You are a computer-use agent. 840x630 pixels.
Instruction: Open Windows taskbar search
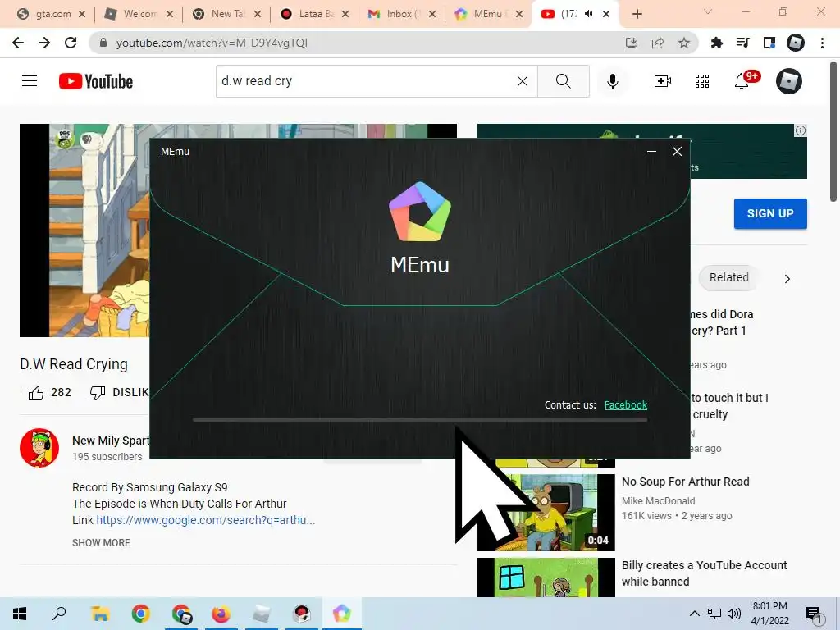(59, 614)
